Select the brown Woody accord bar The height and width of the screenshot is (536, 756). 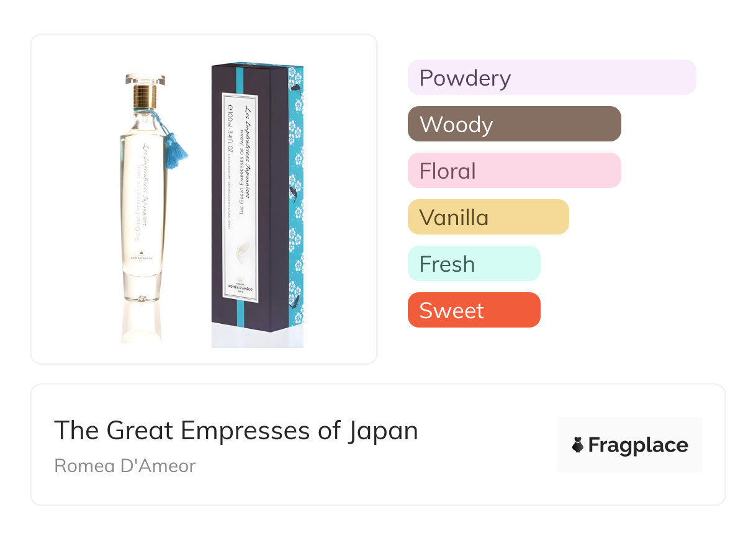[514, 124]
